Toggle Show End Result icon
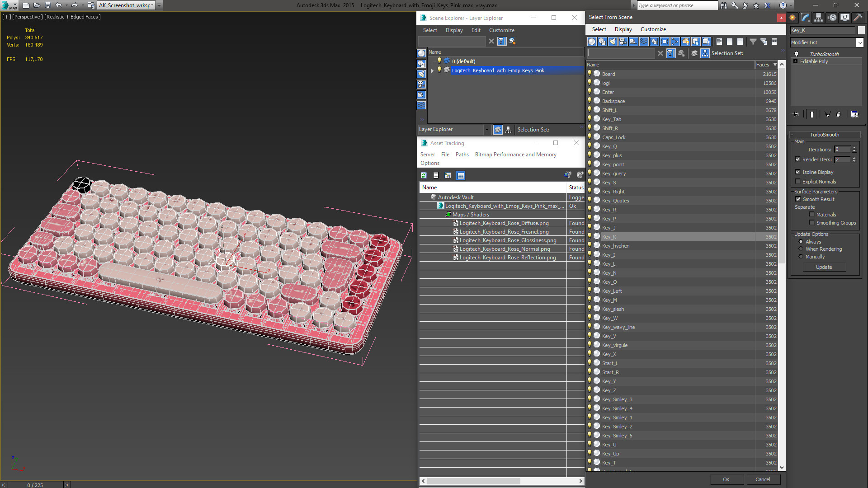The image size is (868, 488). point(812,114)
